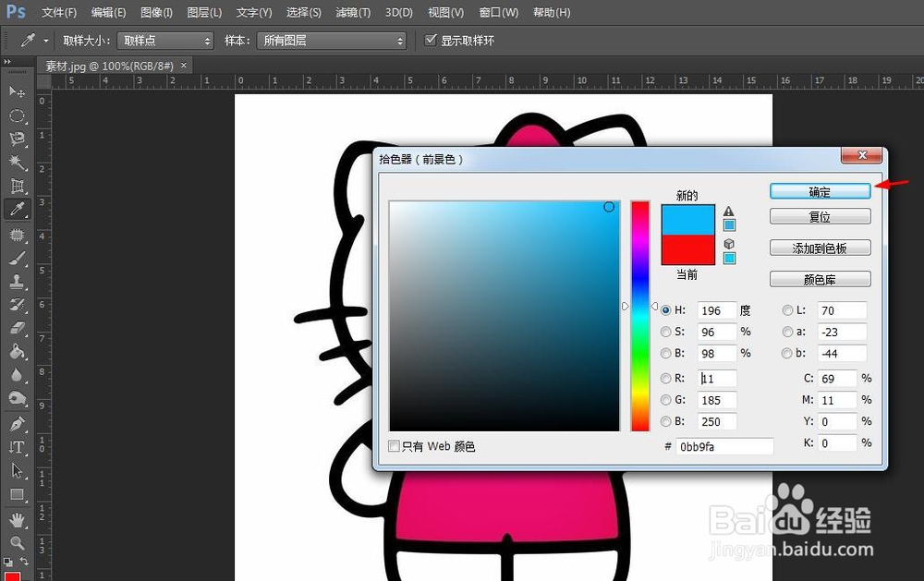Image resolution: width=924 pixels, height=581 pixels.
Task: Click the current red color swatch
Action: pos(687,249)
